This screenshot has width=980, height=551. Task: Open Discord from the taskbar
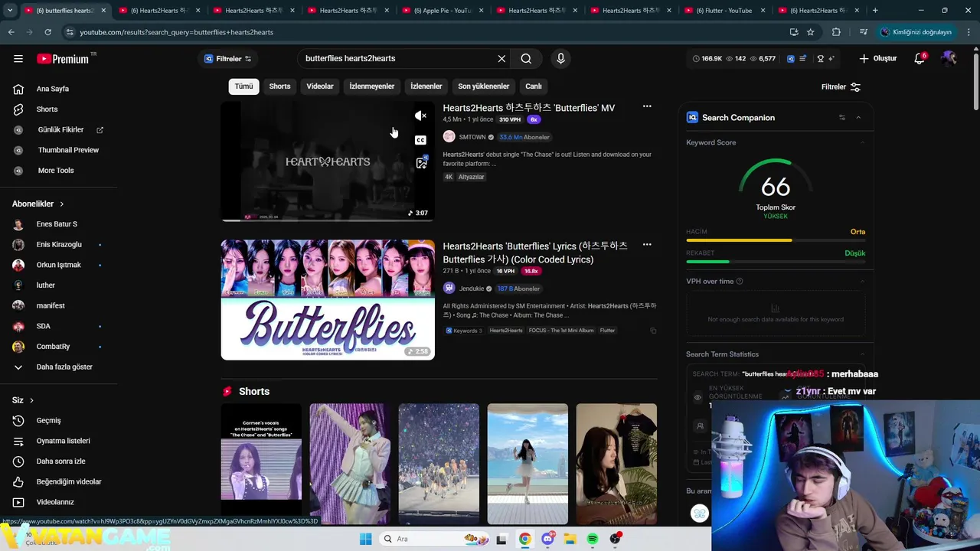click(x=547, y=539)
